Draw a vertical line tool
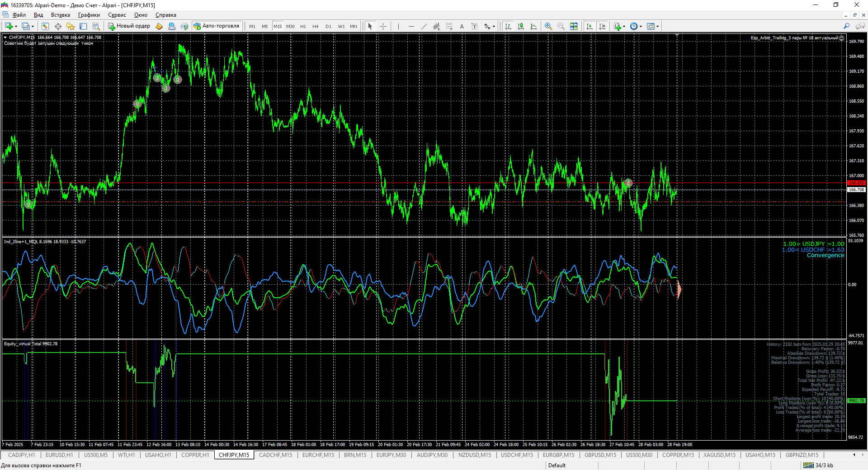The height and width of the screenshot is (470, 868). (x=398, y=26)
